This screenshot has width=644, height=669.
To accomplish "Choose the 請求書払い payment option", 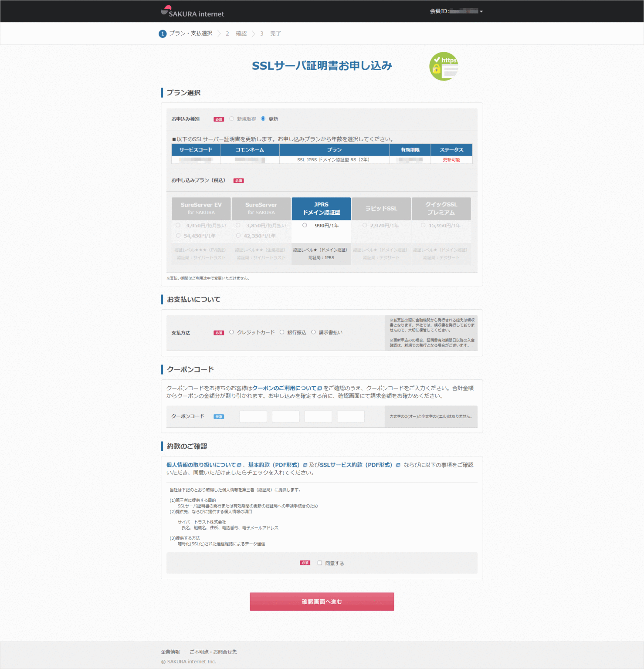I will coord(314,332).
